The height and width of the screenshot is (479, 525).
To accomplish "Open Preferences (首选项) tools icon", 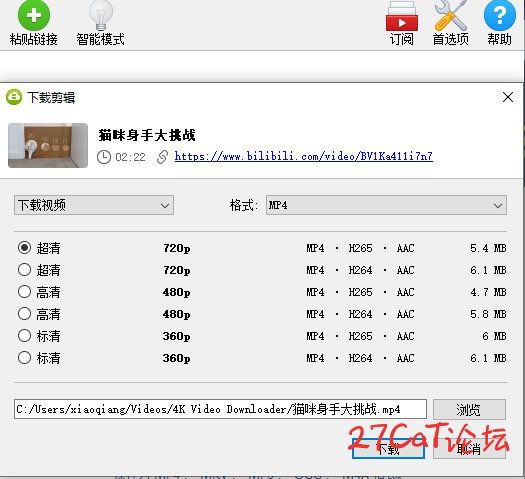I will (x=450, y=16).
